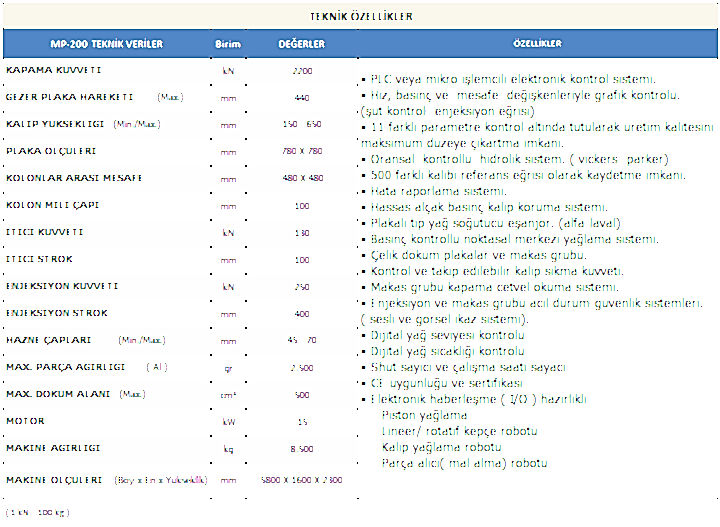Click the TEKNİK ÖZELLİKLER title bar

pyautogui.click(x=362, y=17)
